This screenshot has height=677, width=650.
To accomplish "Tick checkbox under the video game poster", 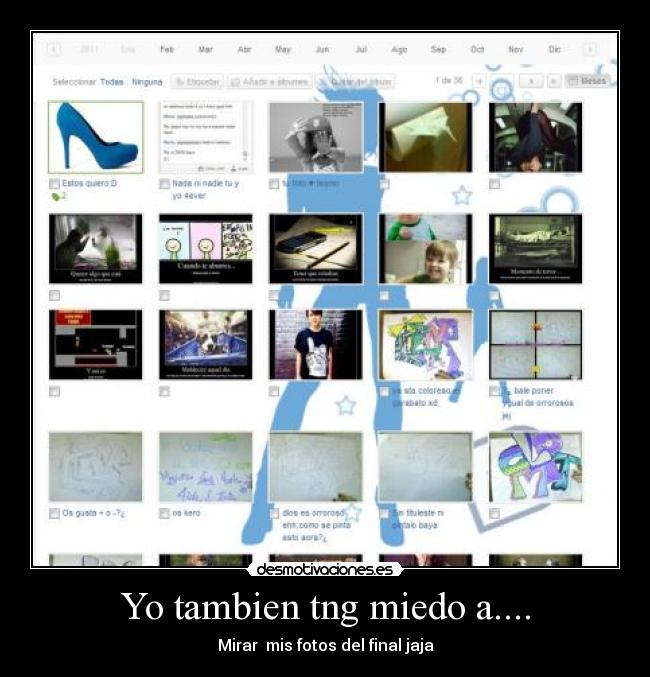I will 54,392.
